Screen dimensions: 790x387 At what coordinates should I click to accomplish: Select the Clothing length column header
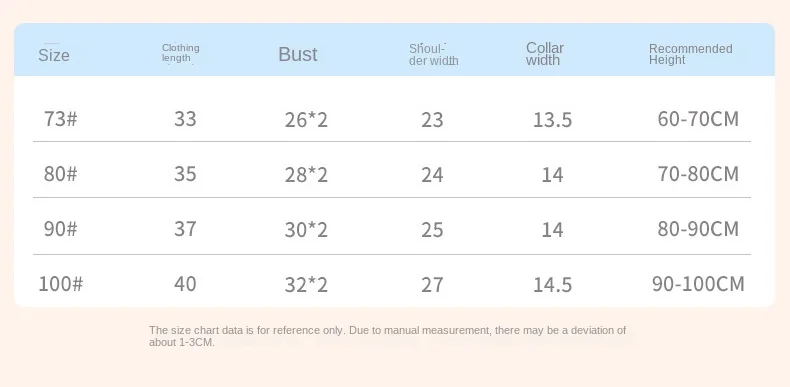180,53
